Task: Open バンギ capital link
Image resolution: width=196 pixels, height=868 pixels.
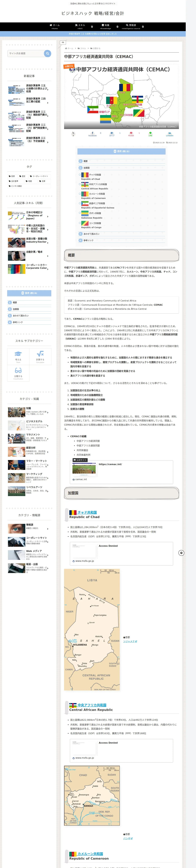Action: (128, 839)
